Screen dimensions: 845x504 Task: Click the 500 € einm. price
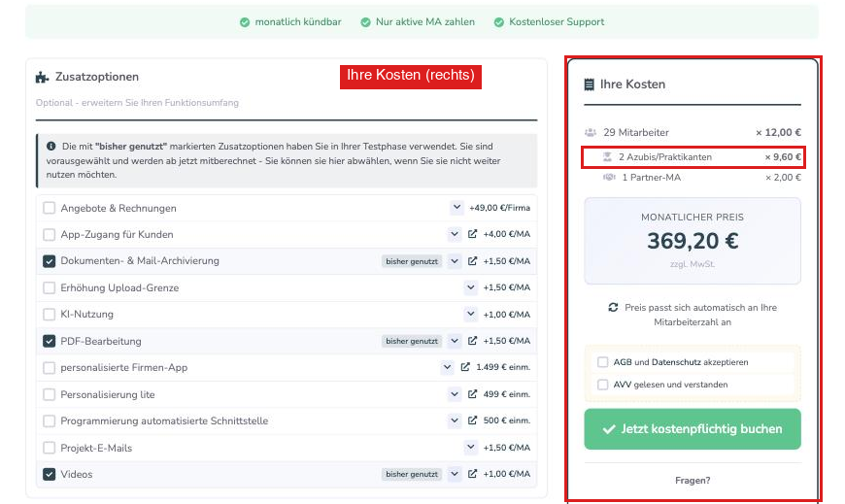coord(507,420)
